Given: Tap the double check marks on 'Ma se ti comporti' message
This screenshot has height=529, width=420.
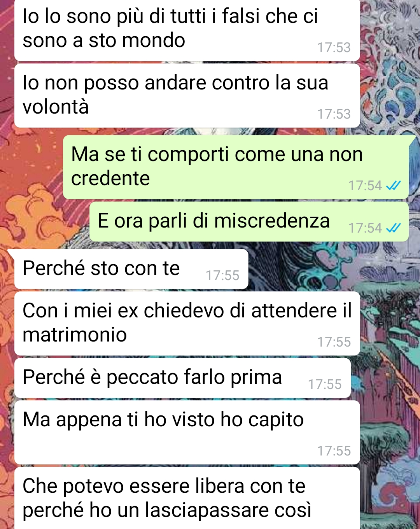Looking at the screenshot, I should [x=393, y=186].
